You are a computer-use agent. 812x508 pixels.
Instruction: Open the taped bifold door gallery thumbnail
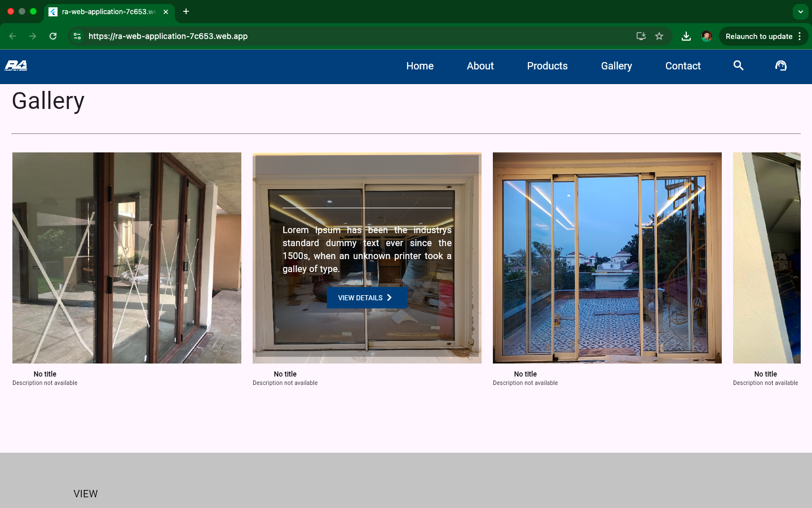click(x=126, y=257)
